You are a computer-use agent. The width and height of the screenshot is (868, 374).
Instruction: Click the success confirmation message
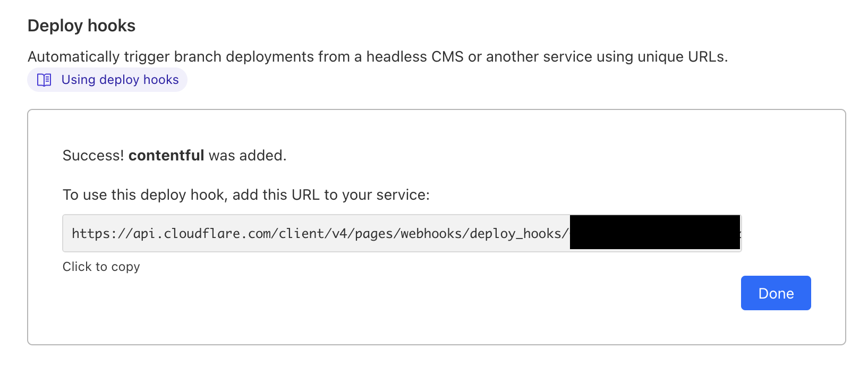(x=174, y=155)
